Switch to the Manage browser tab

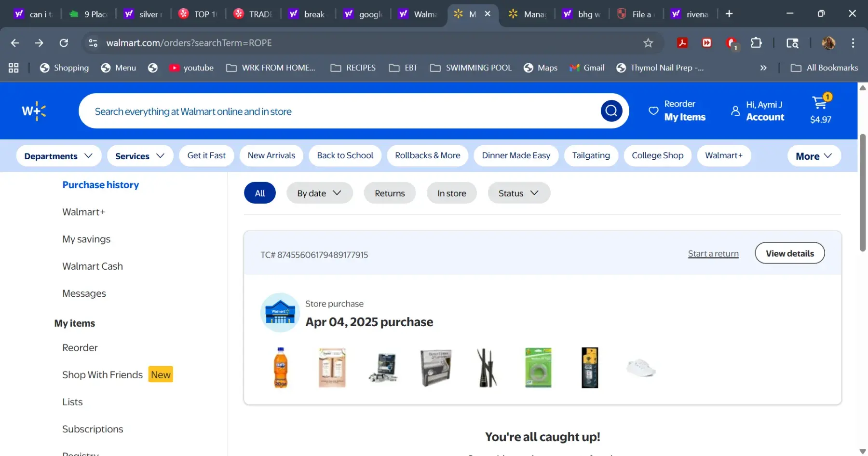tap(528, 14)
